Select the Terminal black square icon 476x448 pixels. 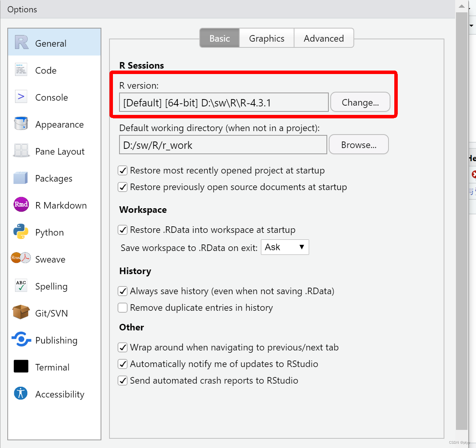(x=21, y=366)
